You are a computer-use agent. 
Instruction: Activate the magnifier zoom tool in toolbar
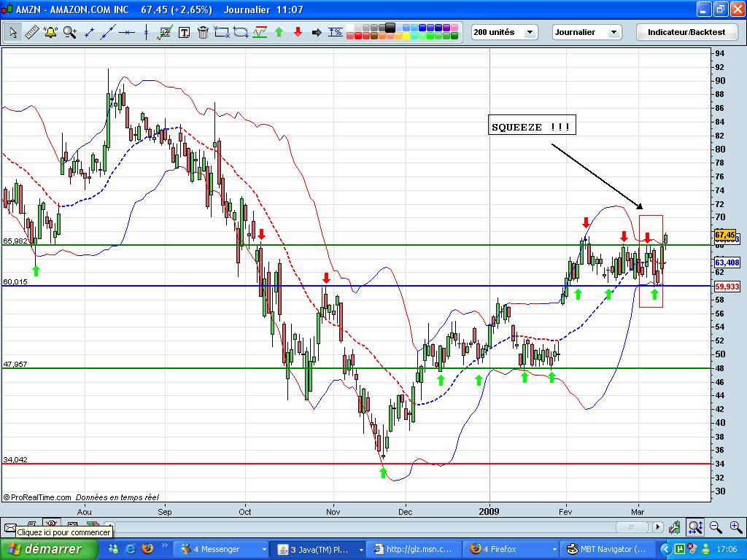(69, 32)
